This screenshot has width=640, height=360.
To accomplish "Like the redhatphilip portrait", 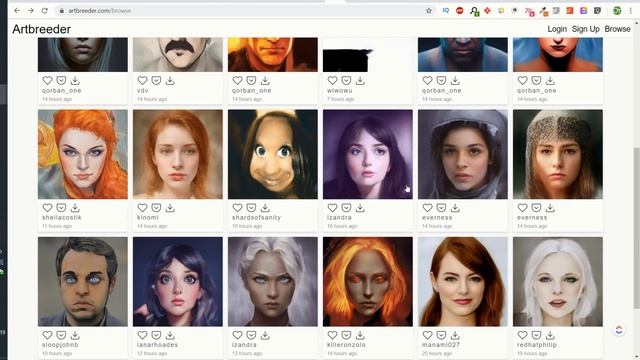I will (x=523, y=335).
